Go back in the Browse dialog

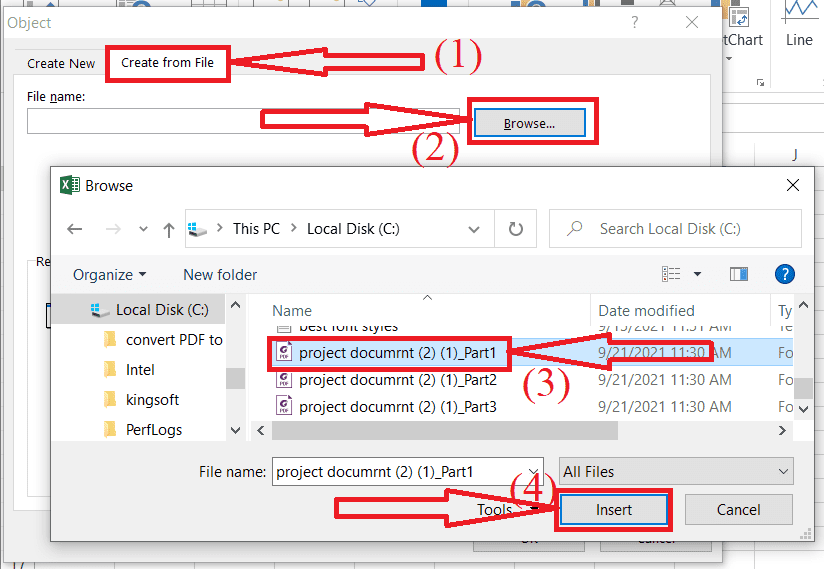coord(75,229)
